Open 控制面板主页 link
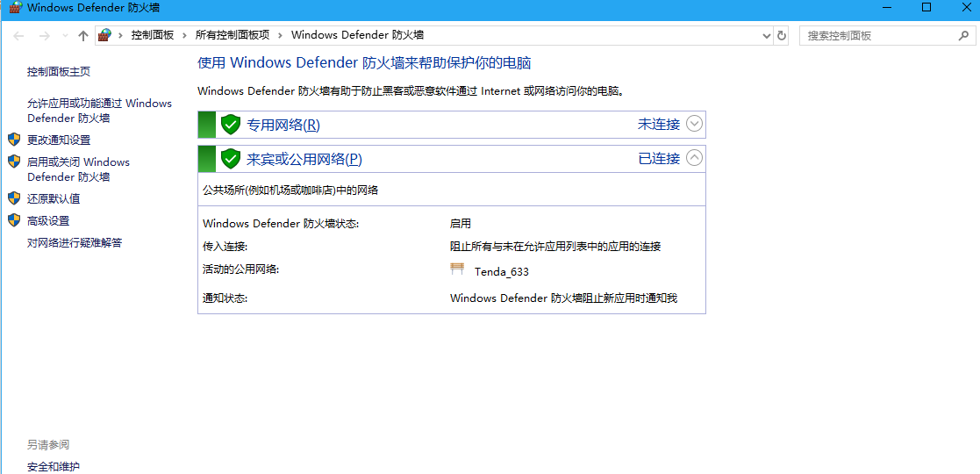 click(x=59, y=71)
